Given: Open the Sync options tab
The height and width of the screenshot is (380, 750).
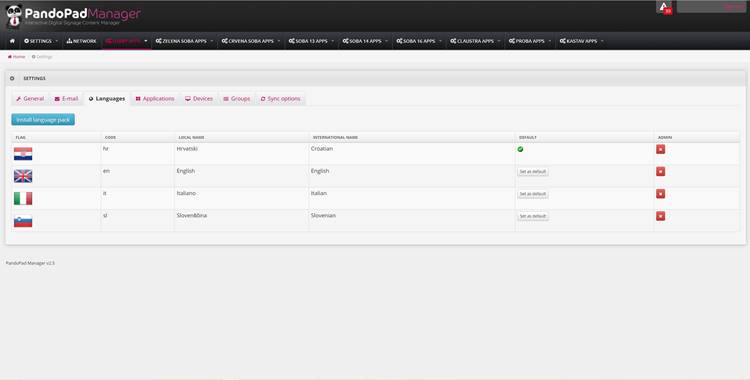Looking at the screenshot, I should (280, 99).
